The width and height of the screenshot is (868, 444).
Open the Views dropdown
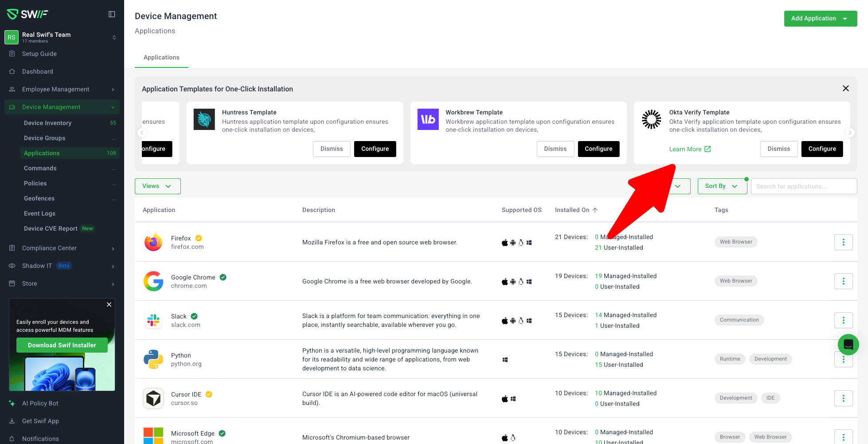tap(157, 186)
